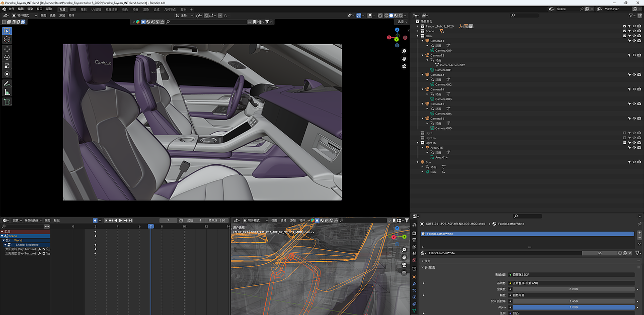The height and width of the screenshot is (315, 644).
Task: Expand the Tancan_TuboS_2020 collection
Action: click(417, 26)
